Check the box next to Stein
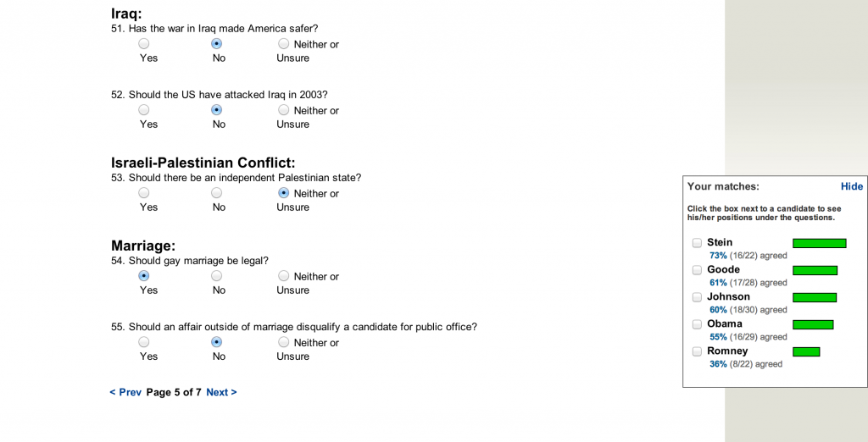 tap(697, 243)
